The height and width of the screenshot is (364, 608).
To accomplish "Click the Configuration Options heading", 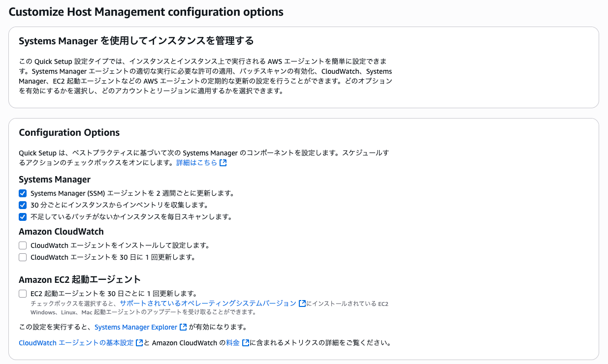I will [x=69, y=133].
